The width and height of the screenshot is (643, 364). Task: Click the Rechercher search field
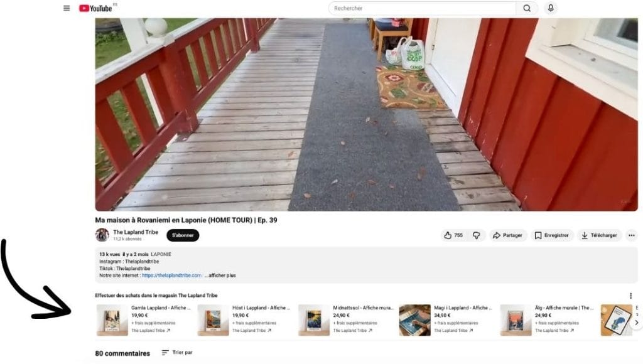click(x=423, y=8)
